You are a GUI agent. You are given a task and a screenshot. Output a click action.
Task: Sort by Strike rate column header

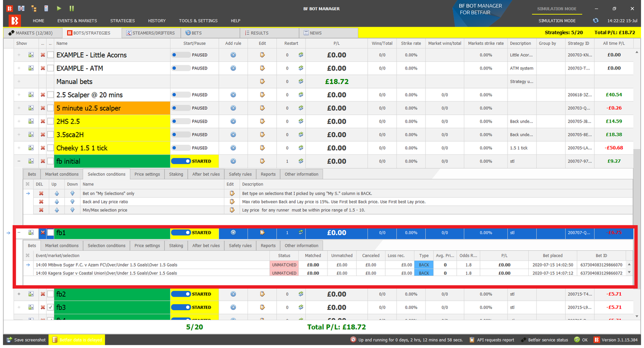(411, 43)
